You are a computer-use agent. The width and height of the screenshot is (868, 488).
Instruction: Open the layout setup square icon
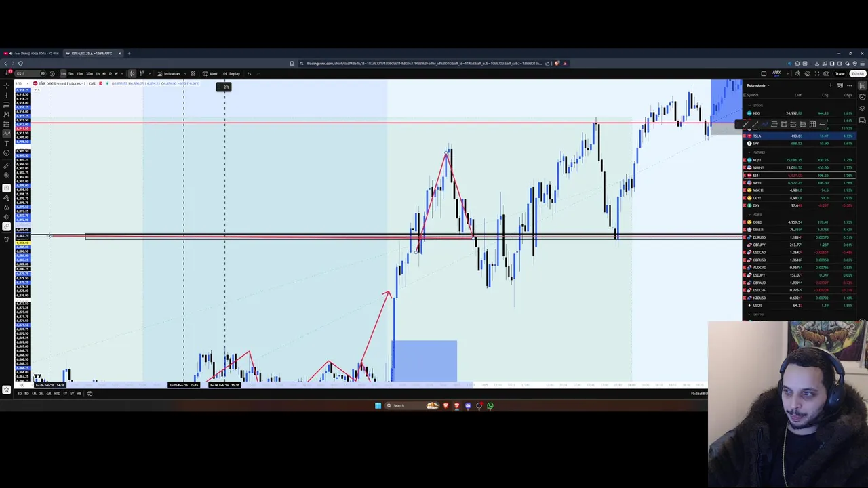(764, 74)
